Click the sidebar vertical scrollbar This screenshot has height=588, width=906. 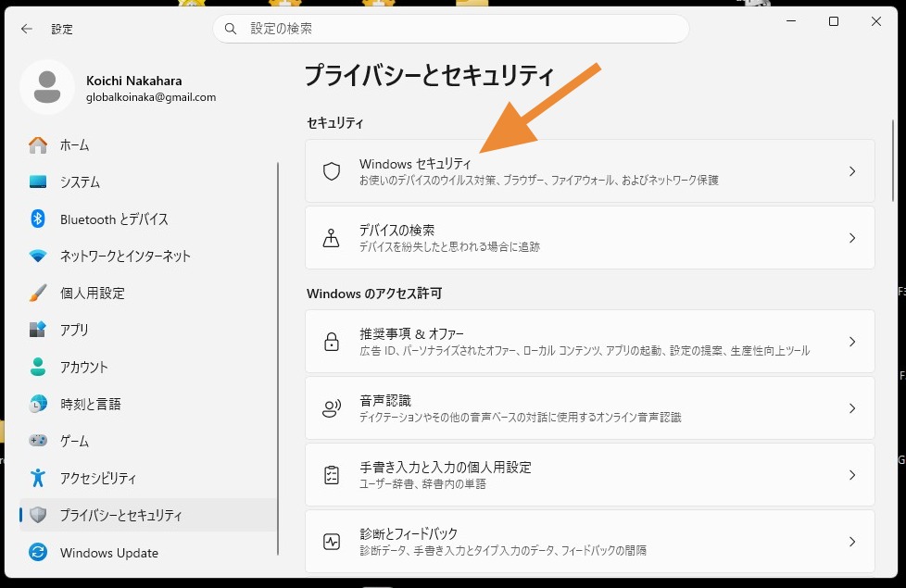tap(278, 358)
